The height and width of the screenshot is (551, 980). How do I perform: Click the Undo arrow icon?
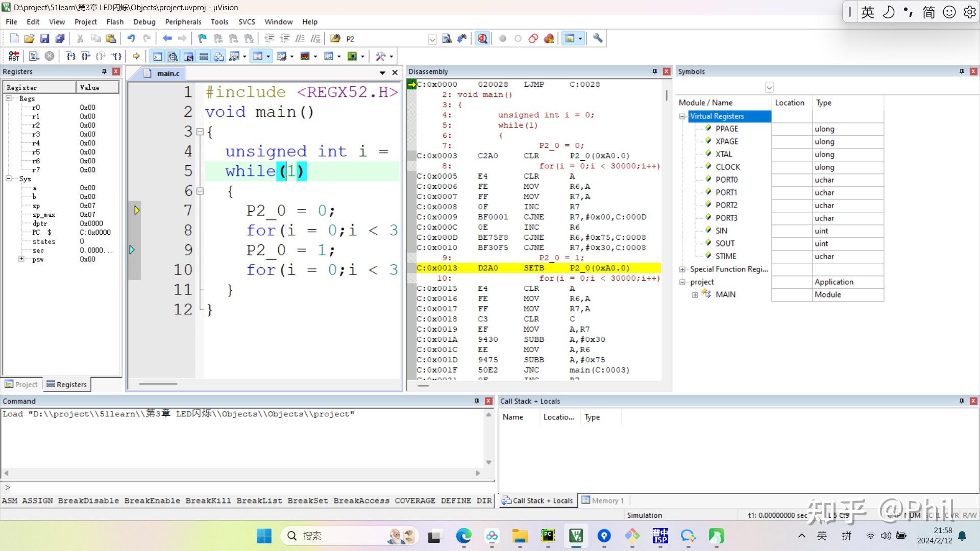131,38
